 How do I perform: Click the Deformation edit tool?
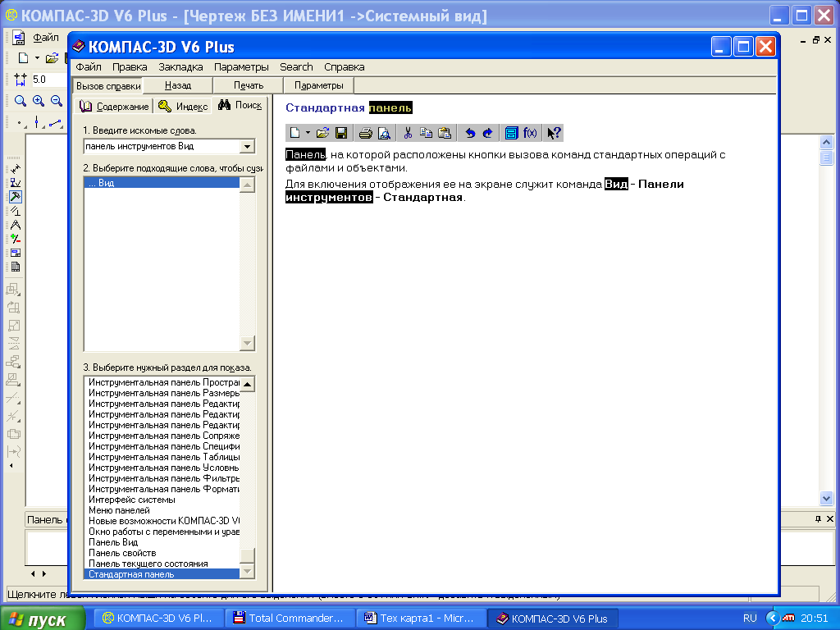point(13,380)
